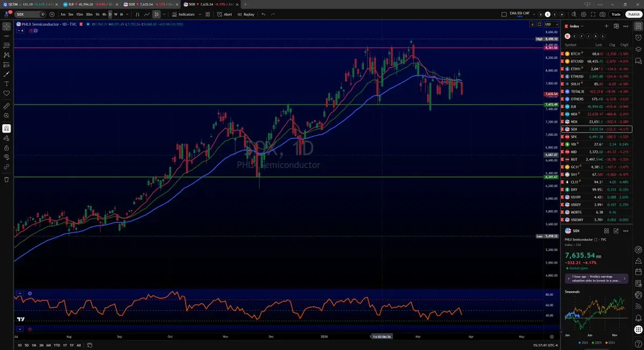Open Nvidia's earnings news headline
Image resolution: width=644 pixels, height=350 pixels.
click(x=596, y=279)
